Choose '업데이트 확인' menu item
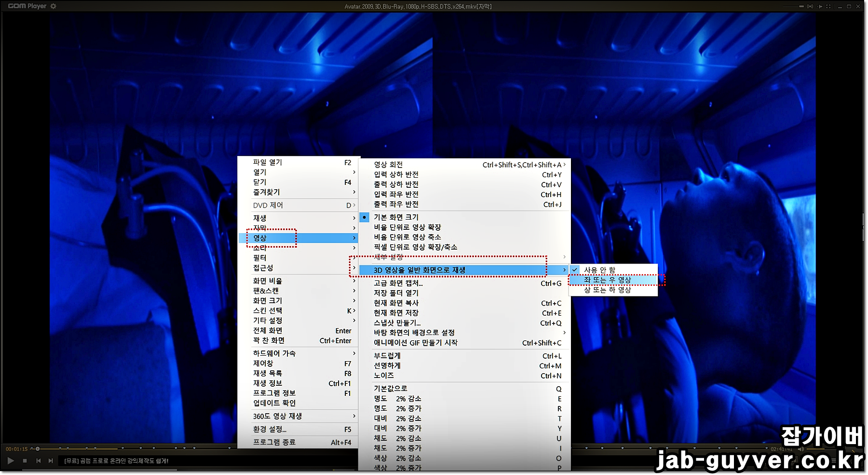The width and height of the screenshot is (868, 475). tap(298, 403)
